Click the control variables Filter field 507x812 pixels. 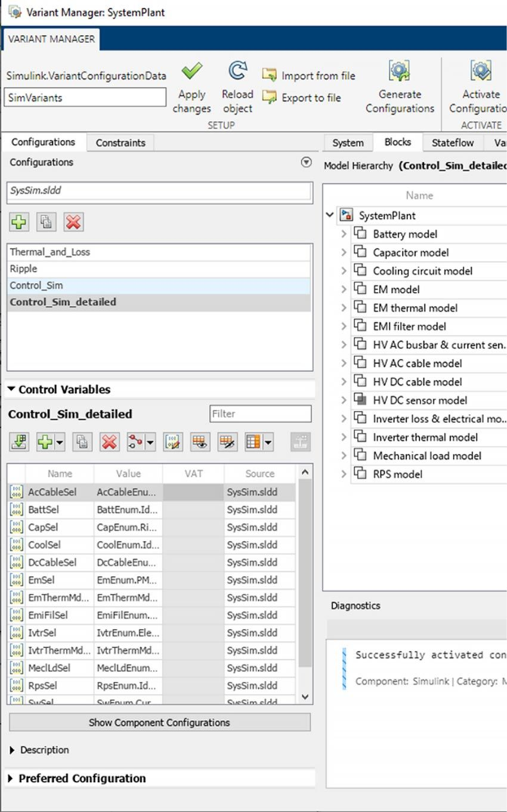261,413
